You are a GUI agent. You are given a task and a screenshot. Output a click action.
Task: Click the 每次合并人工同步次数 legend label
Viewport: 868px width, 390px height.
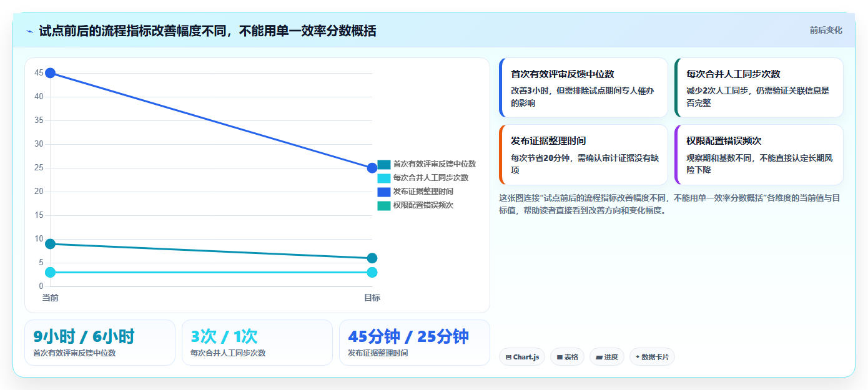(x=431, y=178)
